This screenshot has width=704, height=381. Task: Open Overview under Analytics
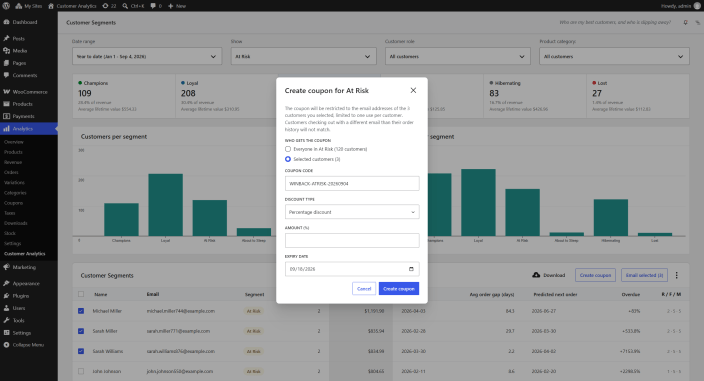(x=14, y=142)
